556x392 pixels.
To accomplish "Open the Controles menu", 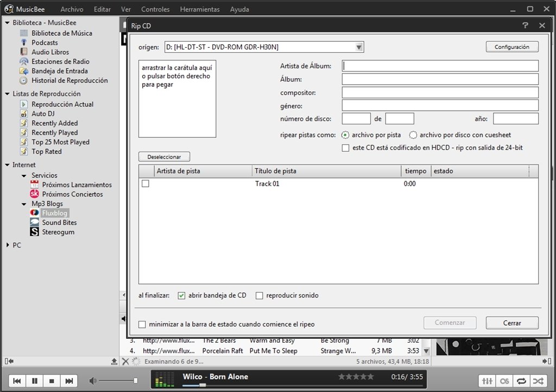I will point(155,9).
